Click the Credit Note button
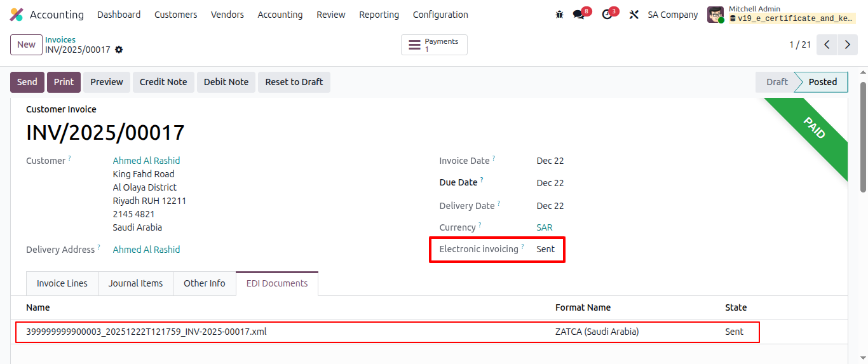This screenshot has width=868, height=364. 163,82
